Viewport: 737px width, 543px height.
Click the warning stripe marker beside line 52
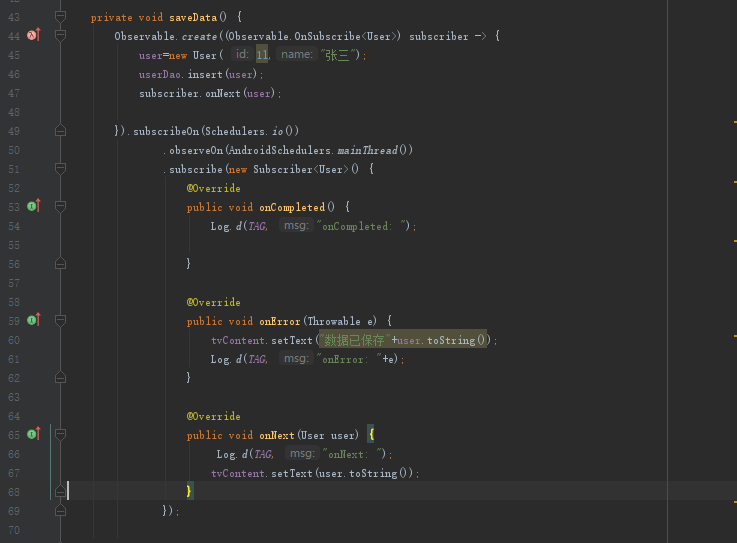pos(735,181)
